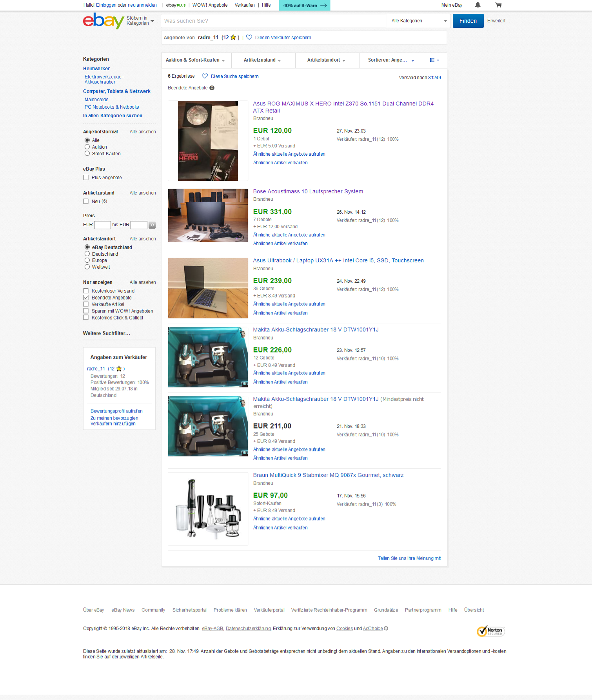This screenshot has height=700, width=592.
Task: Change shipping postcode 81249
Action: (434, 78)
